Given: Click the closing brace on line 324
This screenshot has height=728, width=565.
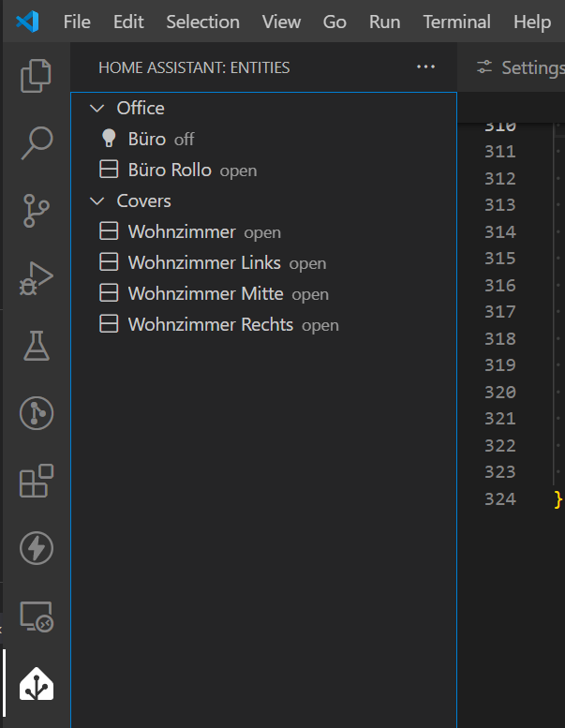Looking at the screenshot, I should click(x=558, y=499).
